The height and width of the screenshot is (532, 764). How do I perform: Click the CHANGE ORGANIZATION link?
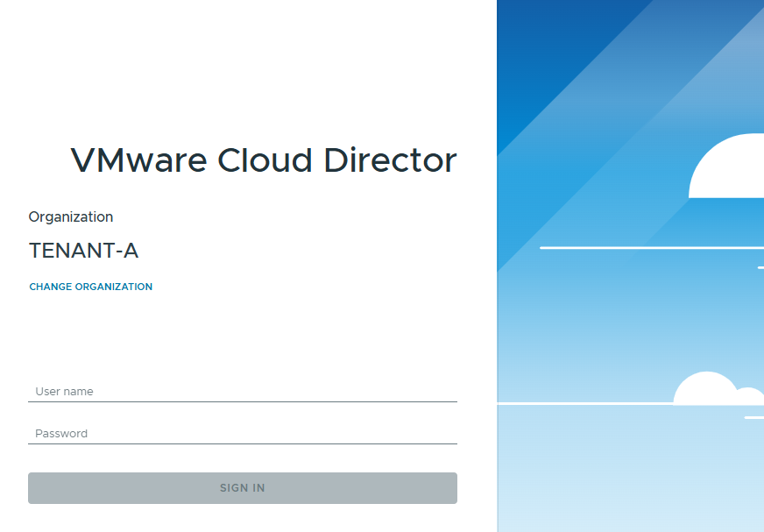pos(90,287)
